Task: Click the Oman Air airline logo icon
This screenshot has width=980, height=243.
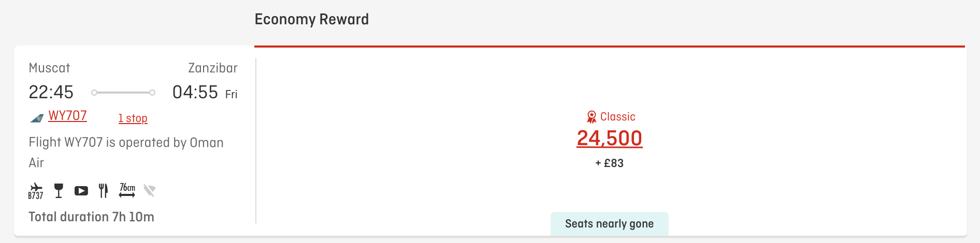Action: coord(37,118)
